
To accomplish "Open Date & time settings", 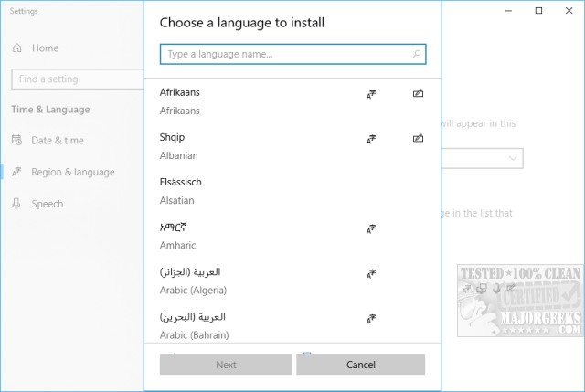I will click(x=57, y=140).
